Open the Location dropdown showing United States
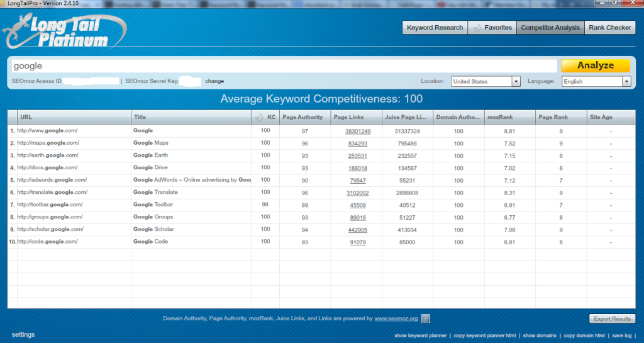This screenshot has height=343, width=644. [486, 81]
